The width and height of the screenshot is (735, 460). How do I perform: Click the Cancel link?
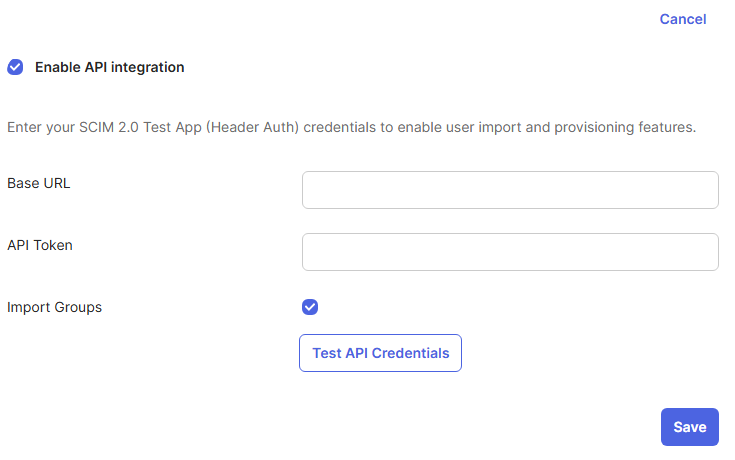(x=682, y=19)
